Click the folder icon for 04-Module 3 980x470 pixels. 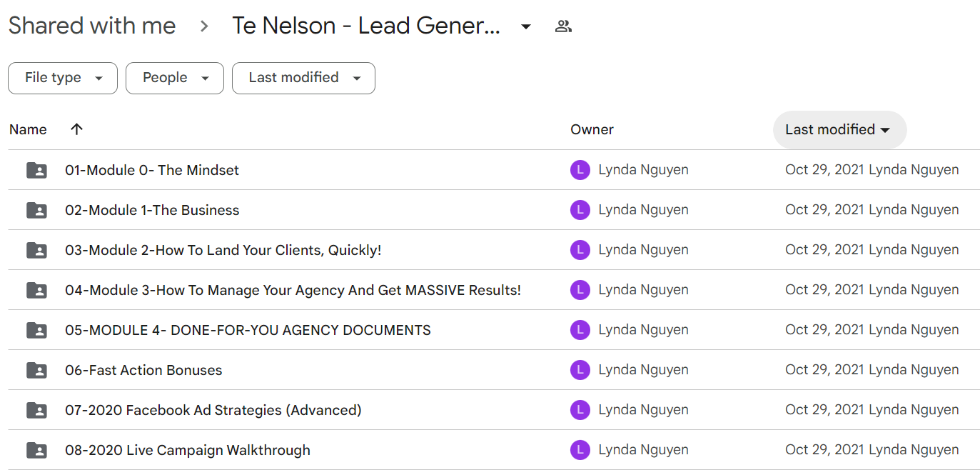point(36,290)
